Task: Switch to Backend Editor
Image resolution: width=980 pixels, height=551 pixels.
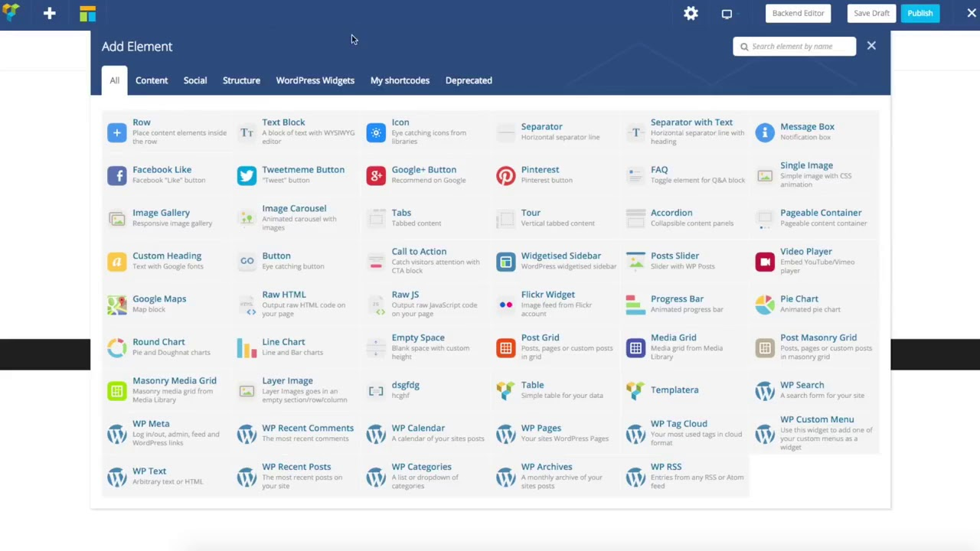Action: (798, 13)
